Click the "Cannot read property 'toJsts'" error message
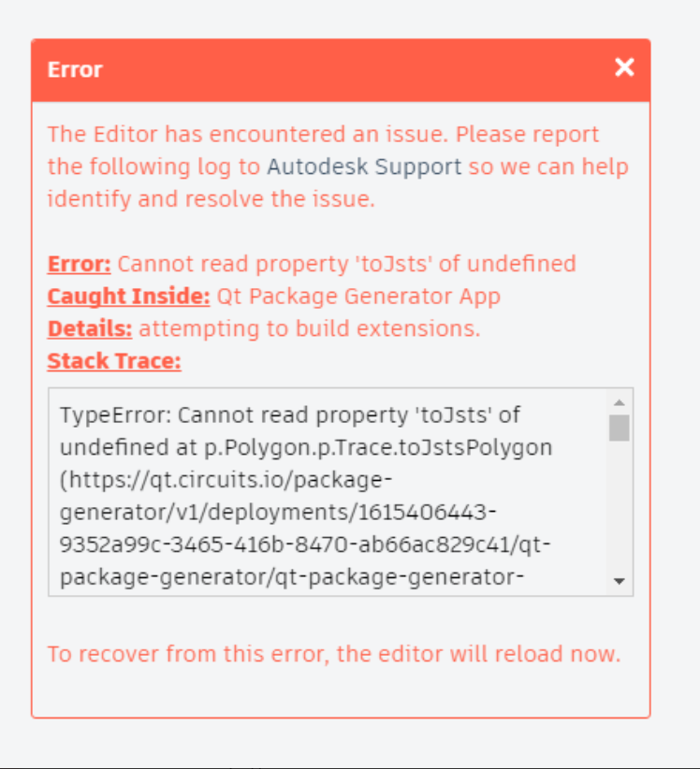This screenshot has width=700, height=769. coord(346,264)
